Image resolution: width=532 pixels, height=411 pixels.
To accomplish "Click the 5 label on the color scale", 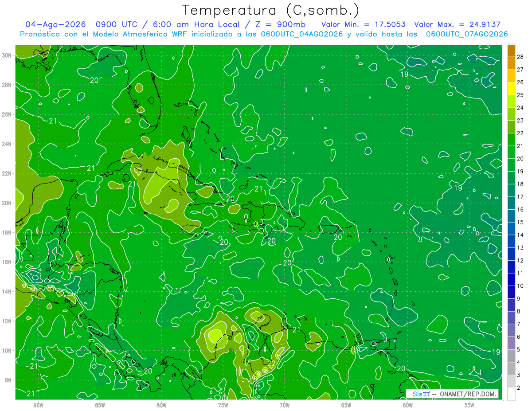I will (519, 350).
